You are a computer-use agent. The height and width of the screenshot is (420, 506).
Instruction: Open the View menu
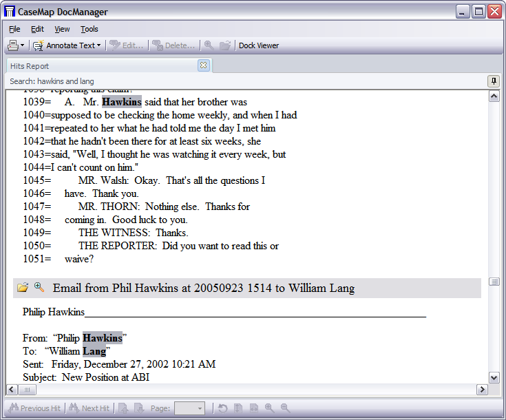(63, 29)
